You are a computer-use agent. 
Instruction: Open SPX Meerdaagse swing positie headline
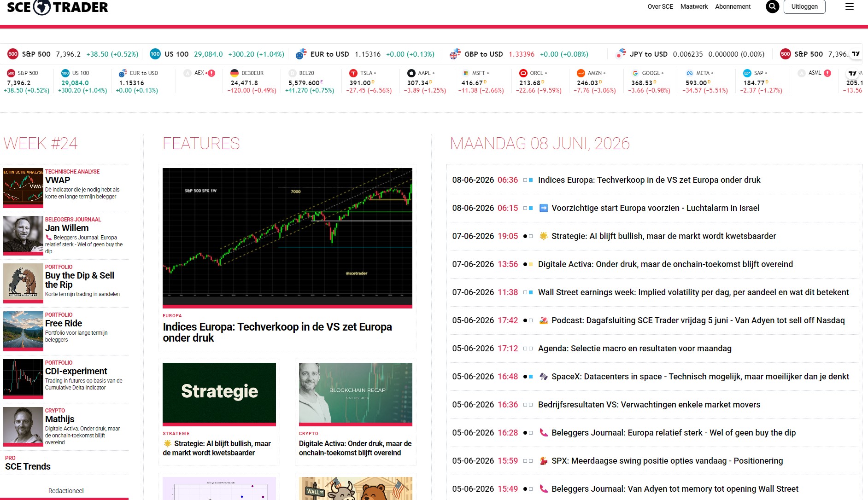click(x=667, y=461)
